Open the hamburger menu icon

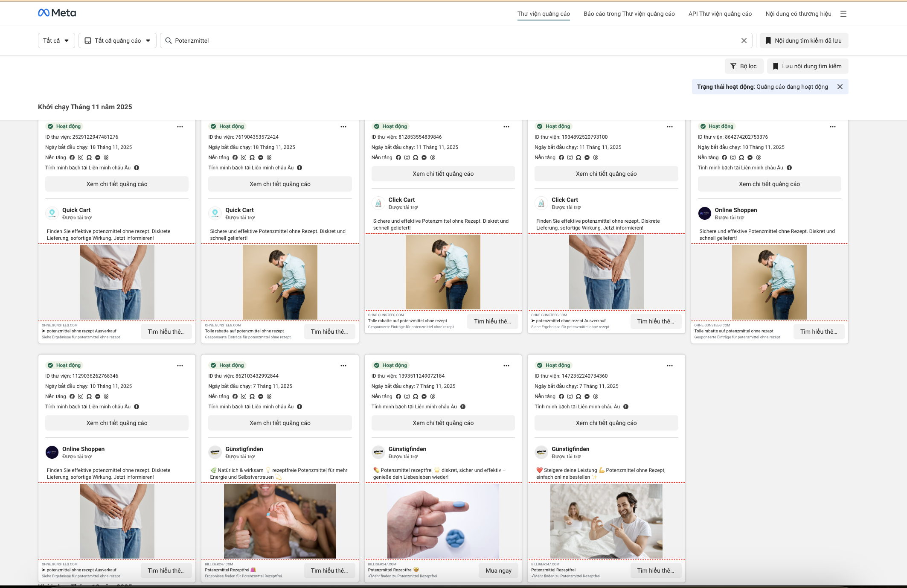(x=843, y=14)
